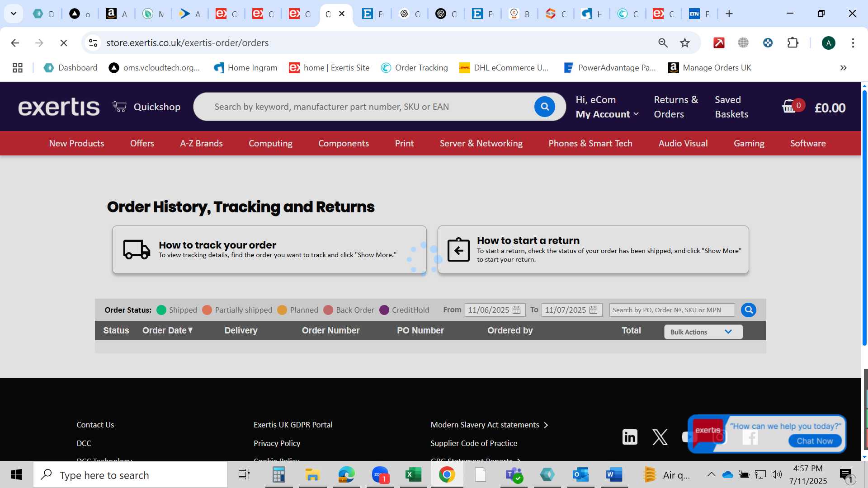Click the Chrome profile avatar A
This screenshot has height=488, width=868.
point(828,43)
